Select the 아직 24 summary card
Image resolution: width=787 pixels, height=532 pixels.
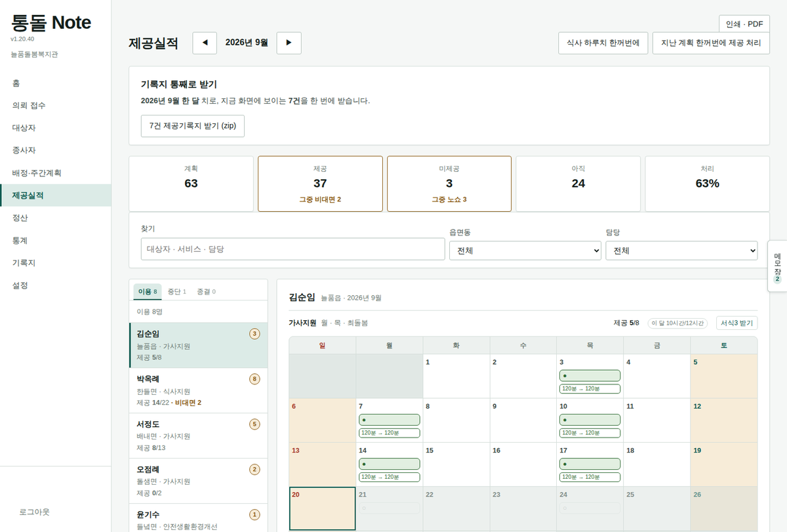578,184
